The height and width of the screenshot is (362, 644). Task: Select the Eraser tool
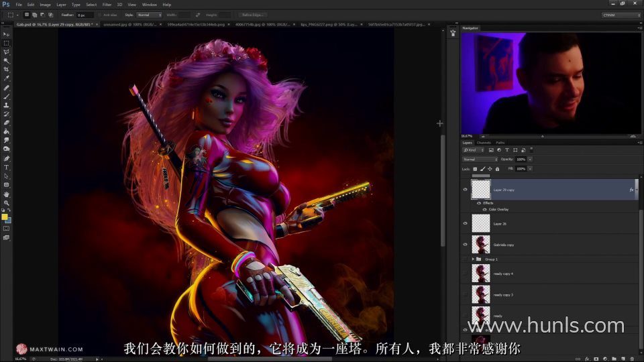pos(6,123)
